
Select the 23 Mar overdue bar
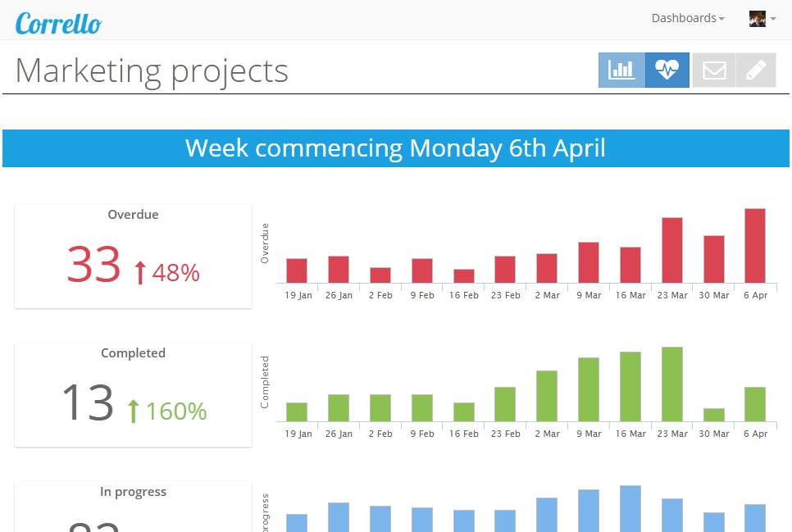(x=672, y=250)
